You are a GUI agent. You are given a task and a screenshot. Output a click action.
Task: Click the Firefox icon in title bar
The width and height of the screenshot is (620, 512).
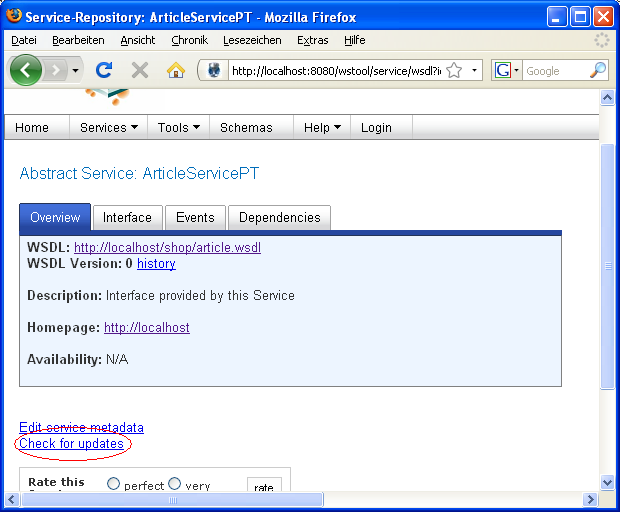pos(14,16)
